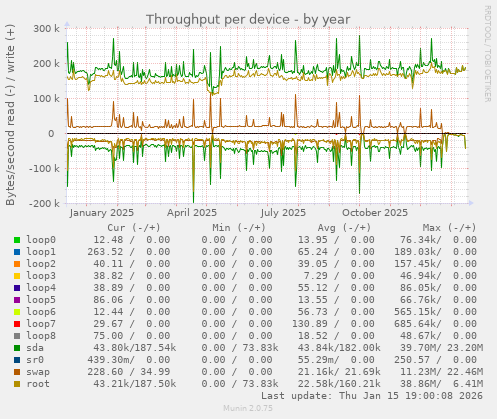Image resolution: width=497 pixels, height=419 pixels.
Task: Click the y-axis title 'Bytes/second read (-) / write (+)'
Action: (x=10, y=115)
